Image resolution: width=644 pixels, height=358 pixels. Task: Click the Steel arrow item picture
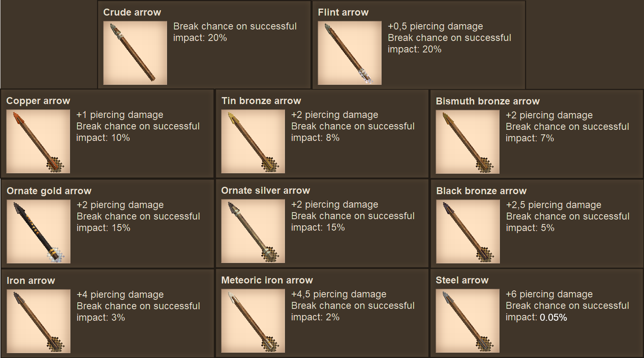tap(468, 321)
